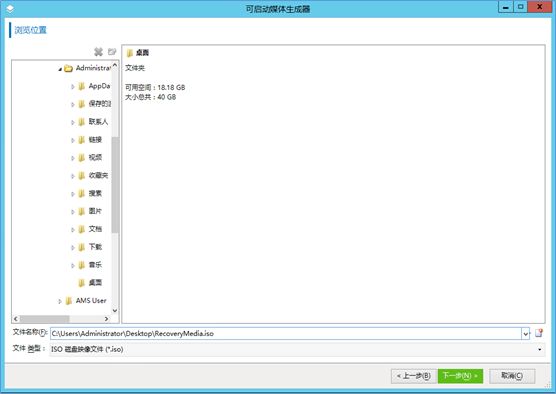556x394 pixels.
Task: Select the 联系人 label in the tree
Action: [98, 122]
